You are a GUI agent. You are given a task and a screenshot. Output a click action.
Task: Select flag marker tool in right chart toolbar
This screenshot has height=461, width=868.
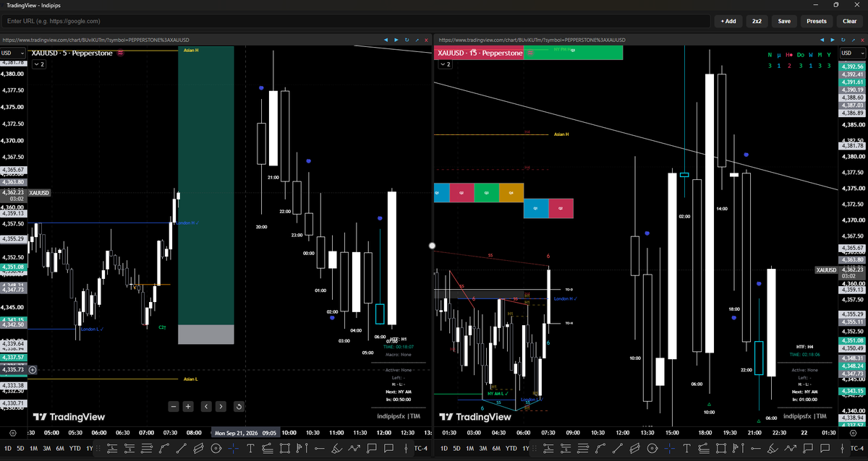(x=739, y=449)
